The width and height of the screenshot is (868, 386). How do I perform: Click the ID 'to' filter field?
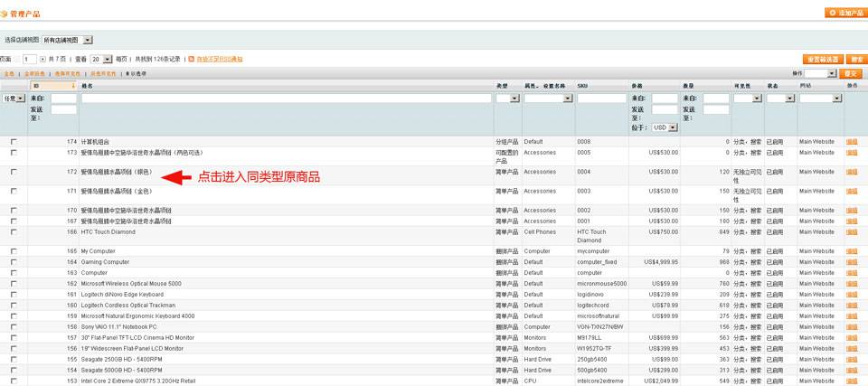point(63,109)
